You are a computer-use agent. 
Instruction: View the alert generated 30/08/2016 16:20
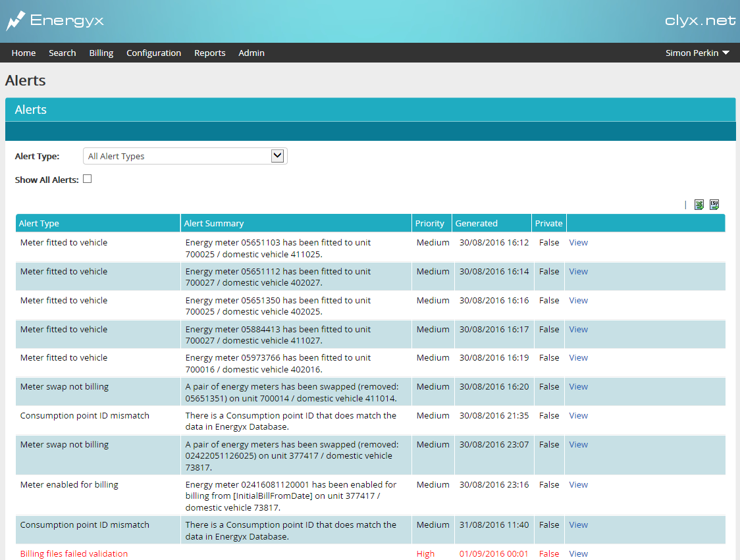578,386
